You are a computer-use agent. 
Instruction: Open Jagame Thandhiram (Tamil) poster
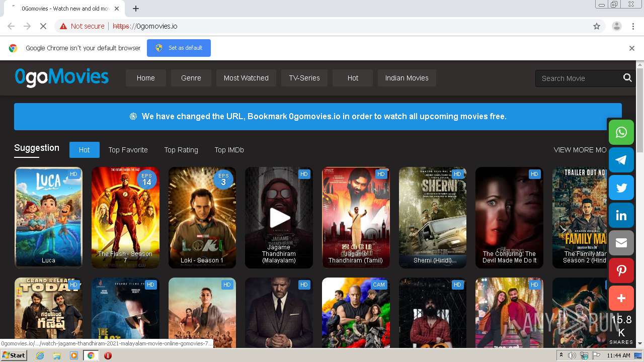coord(356,218)
